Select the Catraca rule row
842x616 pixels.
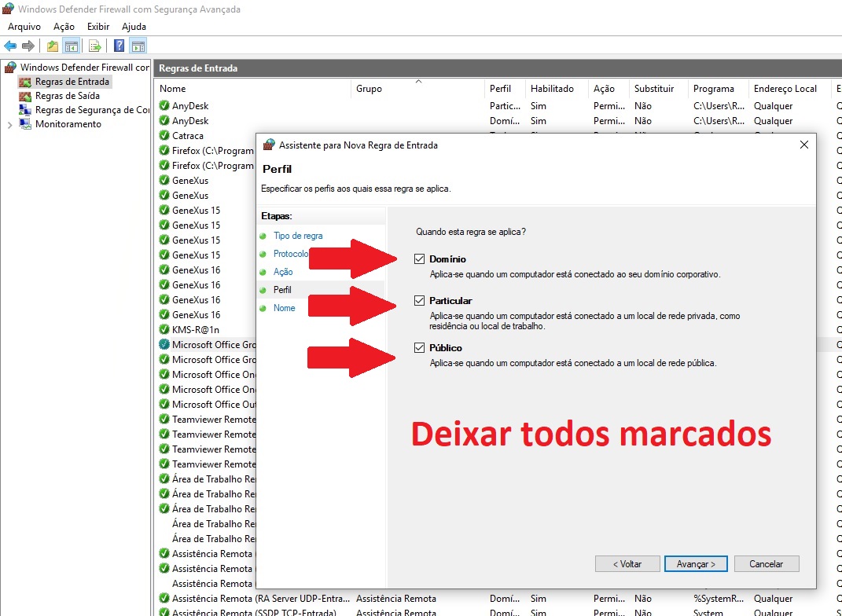click(x=187, y=136)
